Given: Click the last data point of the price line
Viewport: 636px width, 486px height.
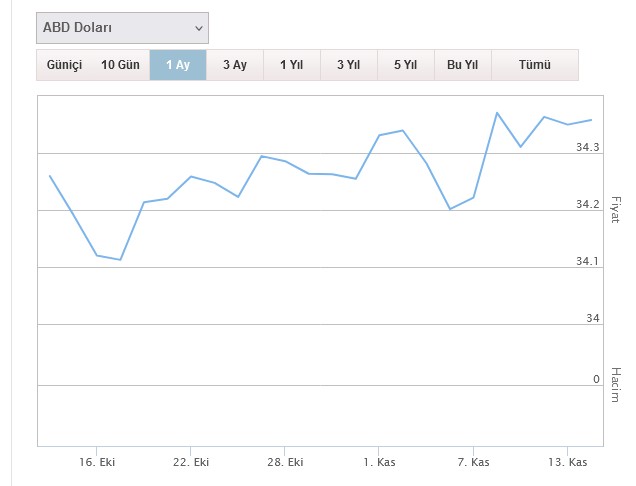Looking at the screenshot, I should 591,120.
